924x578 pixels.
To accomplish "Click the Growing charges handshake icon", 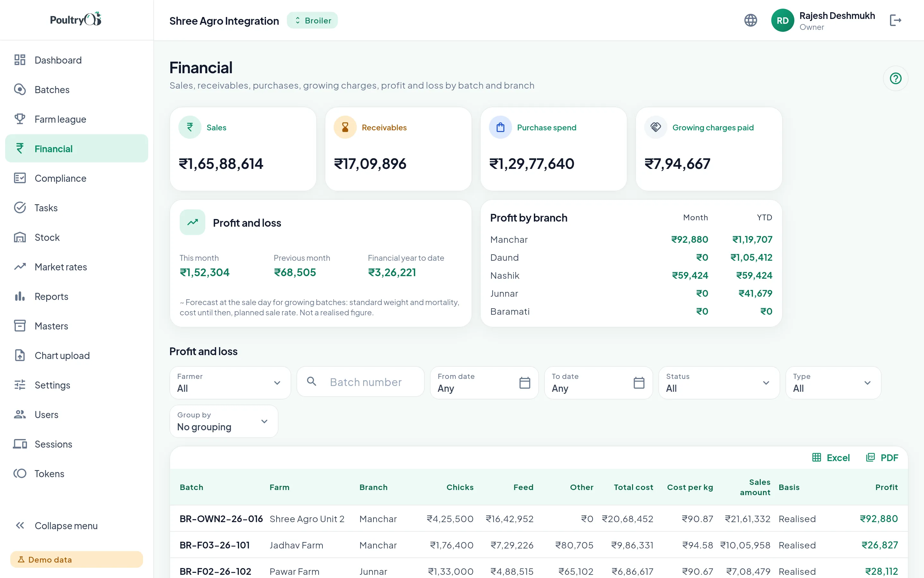I will [656, 127].
